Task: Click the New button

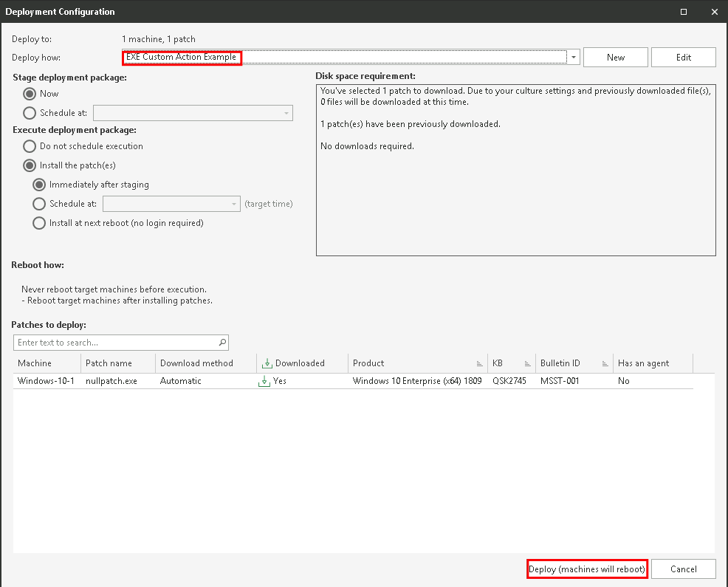Action: pyautogui.click(x=615, y=57)
